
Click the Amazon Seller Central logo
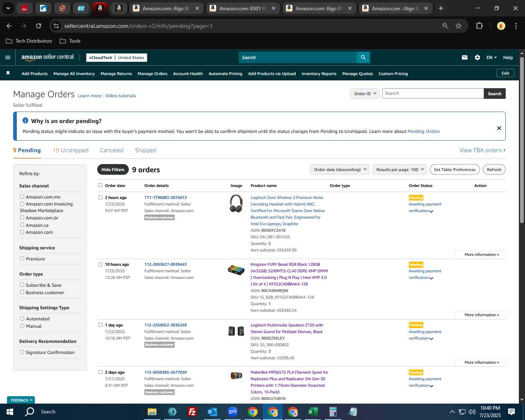tap(48, 57)
